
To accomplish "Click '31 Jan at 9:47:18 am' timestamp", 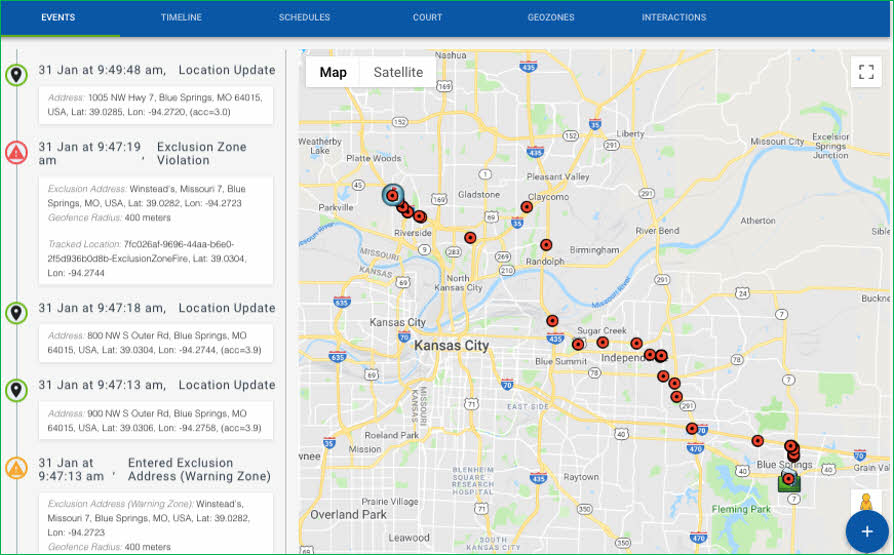I will 102,308.
